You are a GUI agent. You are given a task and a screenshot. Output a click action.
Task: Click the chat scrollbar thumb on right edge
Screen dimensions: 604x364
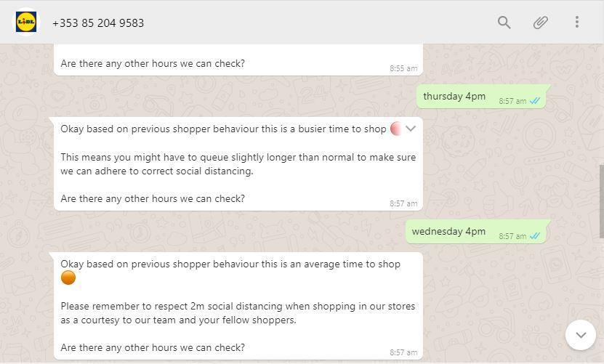pyautogui.click(x=601, y=201)
